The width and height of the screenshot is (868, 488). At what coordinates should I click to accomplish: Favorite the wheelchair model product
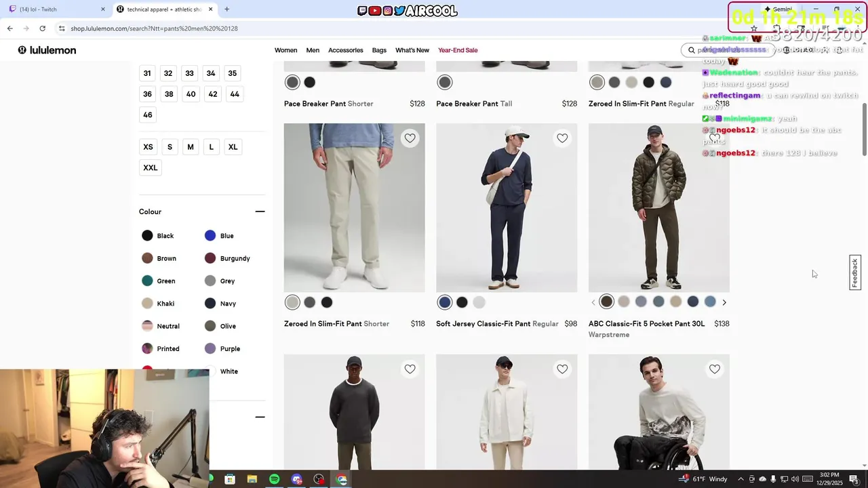pos(714,369)
